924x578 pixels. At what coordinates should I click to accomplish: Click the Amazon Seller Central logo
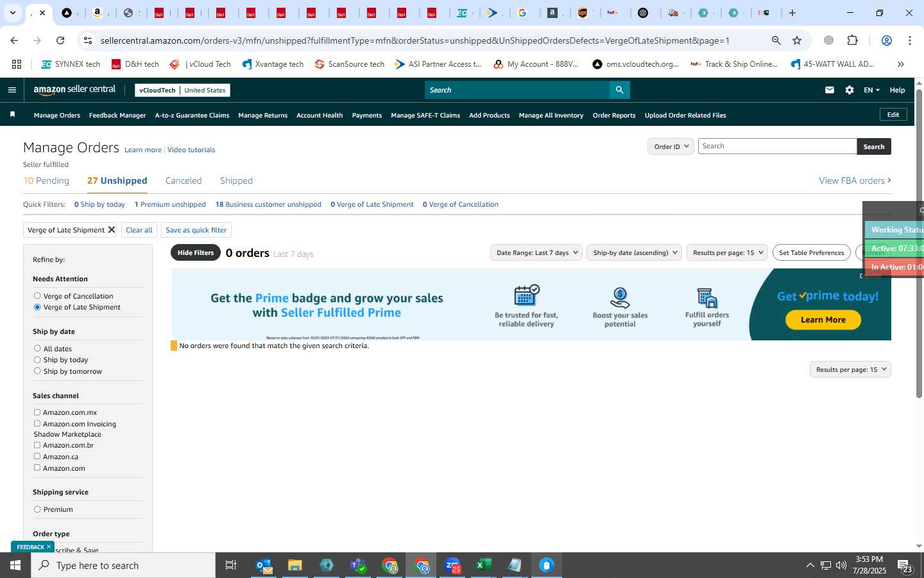pyautogui.click(x=74, y=90)
